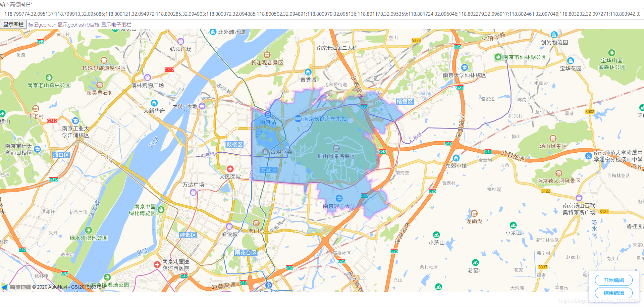Select the 人民医院 hospital cross icon
The height and width of the screenshot is (307, 644).
click(230, 169)
